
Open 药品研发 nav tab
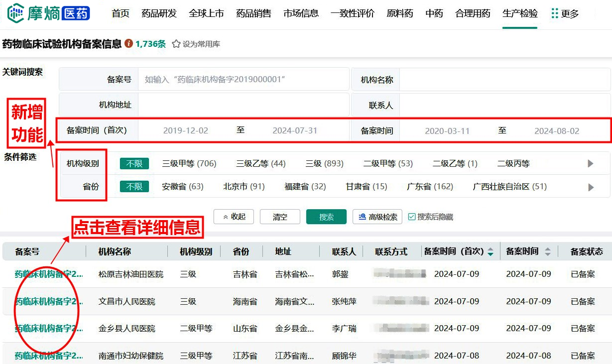coord(159,13)
